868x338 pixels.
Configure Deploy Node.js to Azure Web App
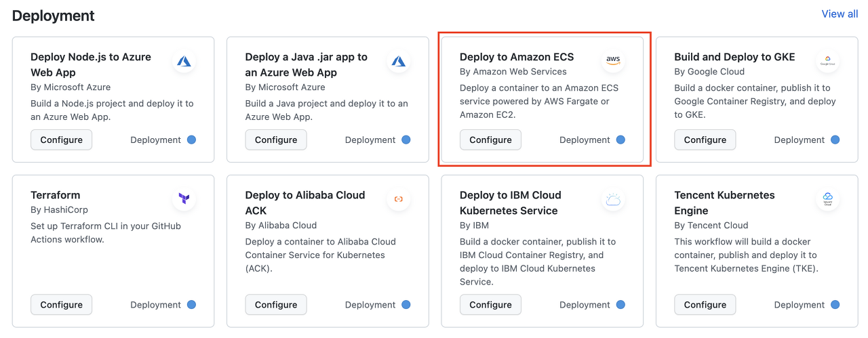[x=61, y=140]
